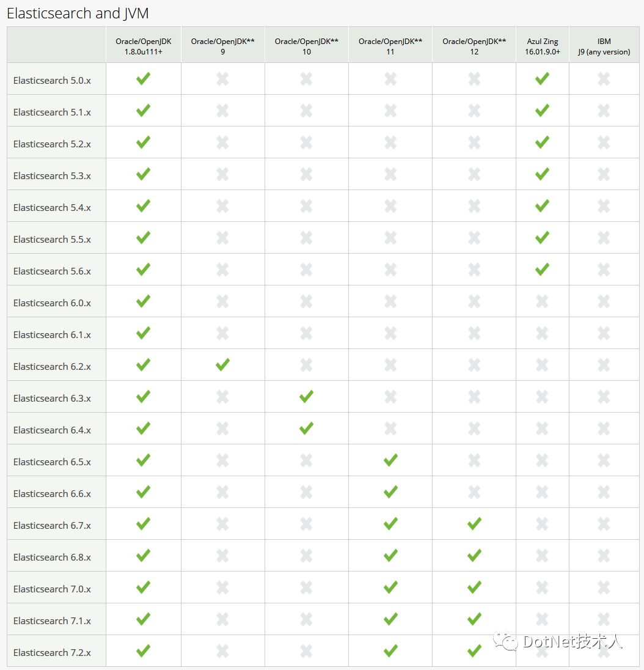Select the "Elasticsearch 5.3.x" row label

[x=52, y=175]
